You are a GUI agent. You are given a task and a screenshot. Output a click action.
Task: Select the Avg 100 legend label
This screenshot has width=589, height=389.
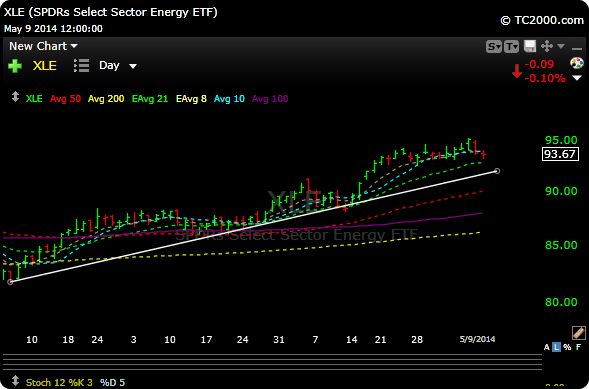click(270, 99)
